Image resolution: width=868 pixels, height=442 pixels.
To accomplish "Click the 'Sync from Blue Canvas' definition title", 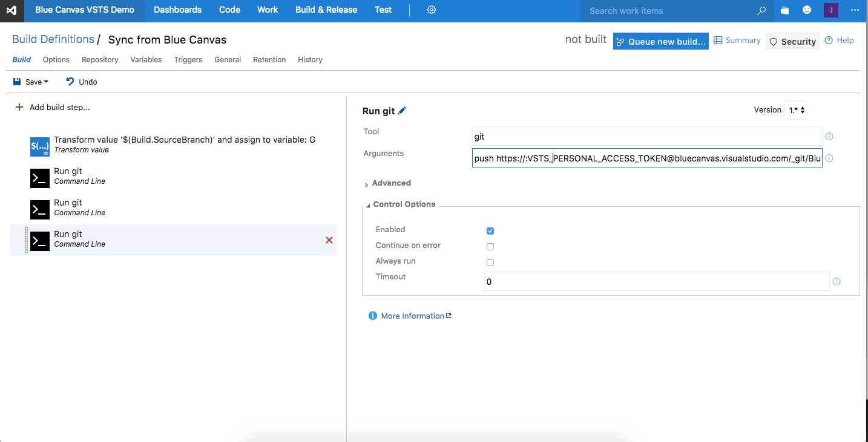I will 167,40.
